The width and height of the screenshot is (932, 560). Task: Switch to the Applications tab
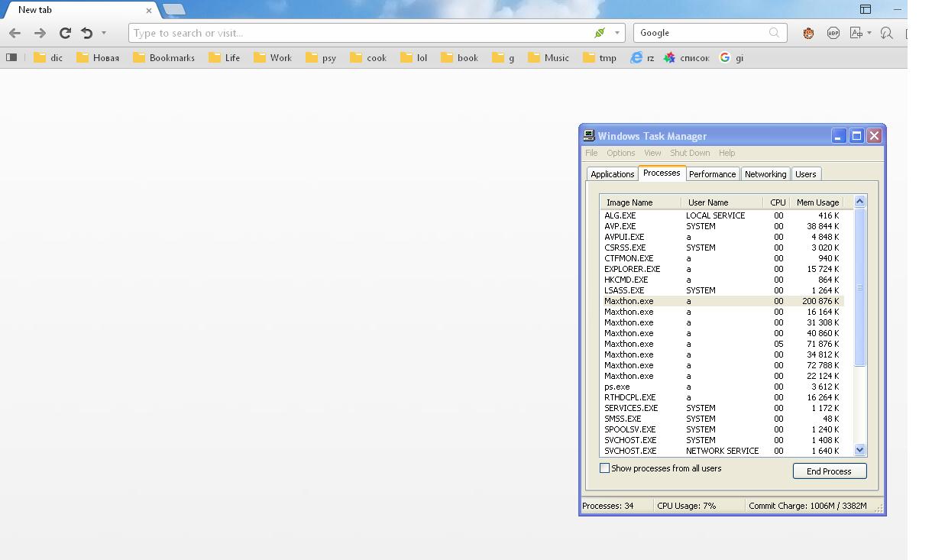point(612,174)
